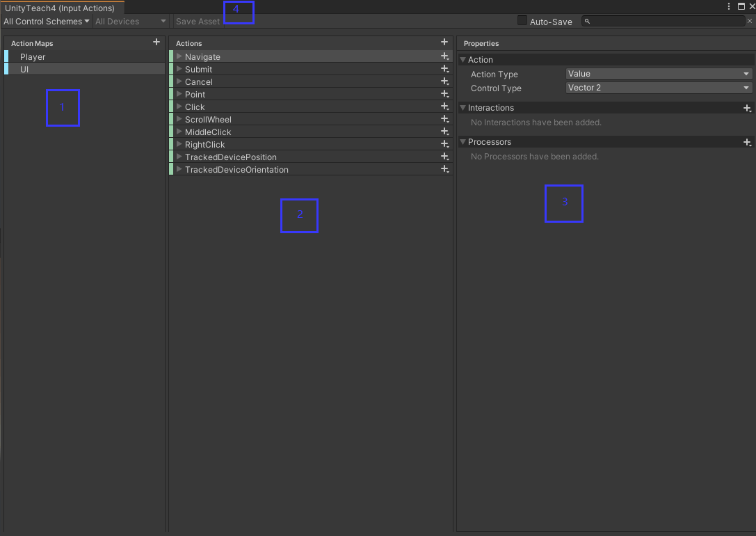Add binding to the MiddleClick action

tap(444, 132)
